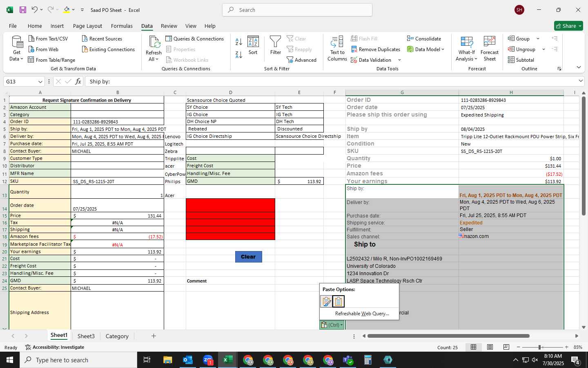Add a new sheet with plus button

(154, 336)
